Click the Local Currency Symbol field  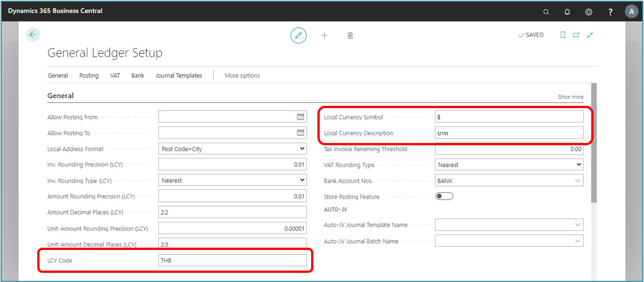pyautogui.click(x=509, y=117)
